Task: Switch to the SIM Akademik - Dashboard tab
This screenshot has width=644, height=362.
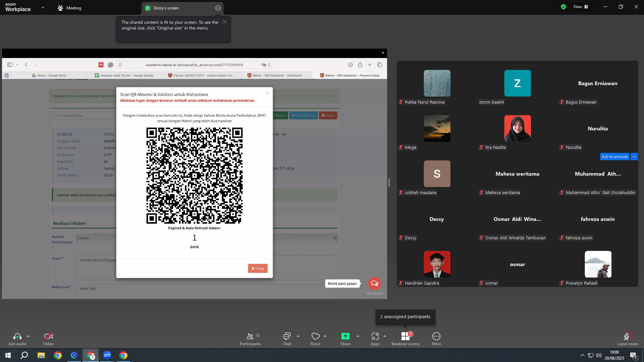Action: point(274,75)
